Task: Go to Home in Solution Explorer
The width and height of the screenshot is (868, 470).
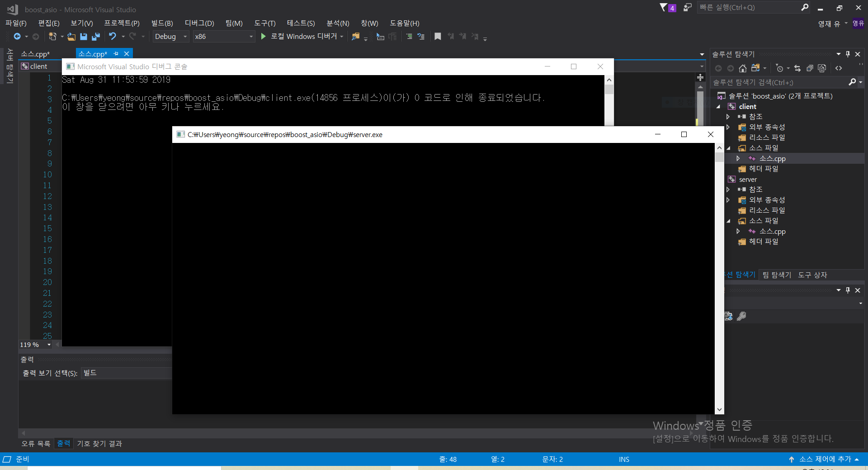Action: click(x=742, y=68)
